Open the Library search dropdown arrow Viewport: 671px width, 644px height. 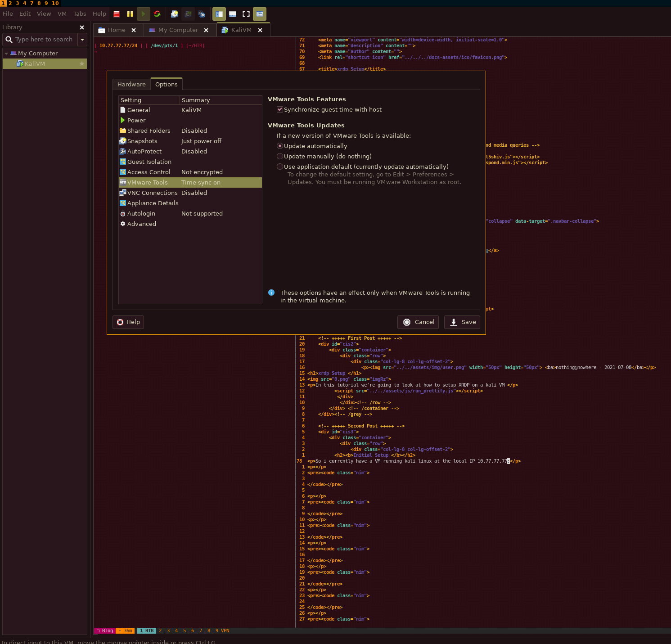coord(82,40)
